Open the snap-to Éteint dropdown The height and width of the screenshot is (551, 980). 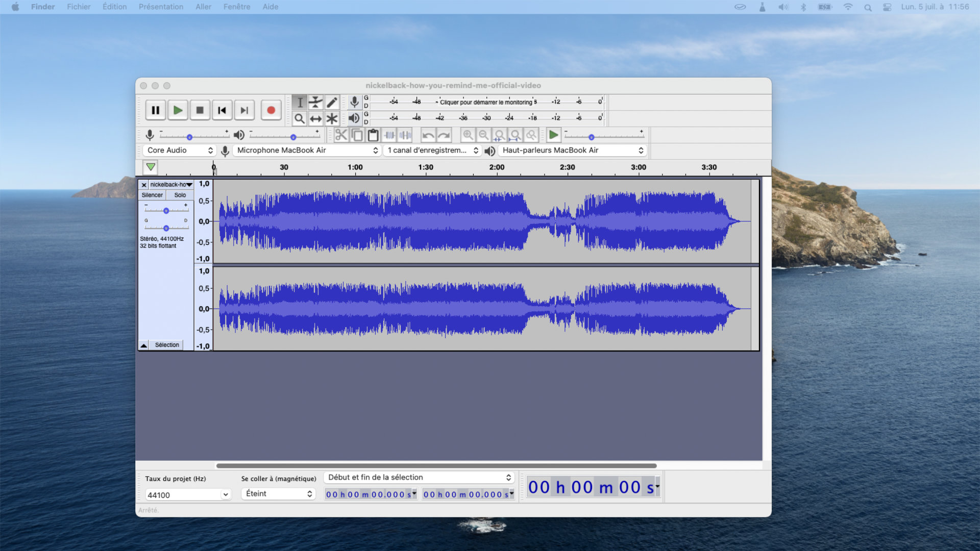pyautogui.click(x=279, y=494)
